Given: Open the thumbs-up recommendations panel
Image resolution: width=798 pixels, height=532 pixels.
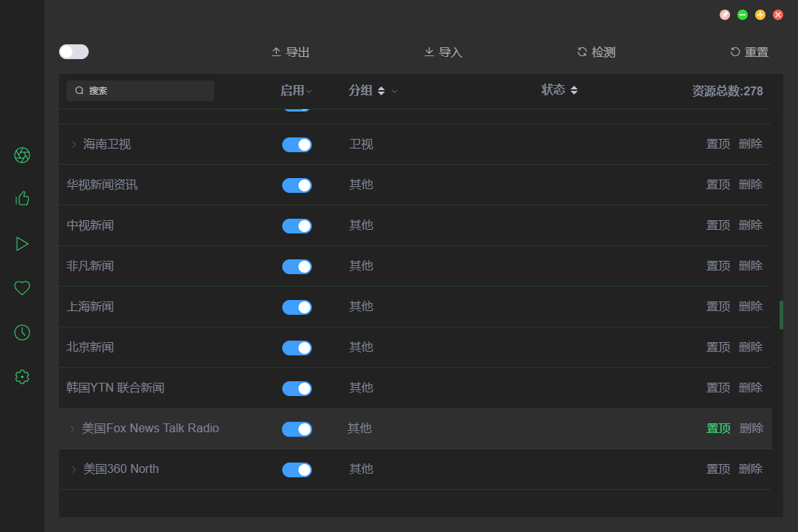Looking at the screenshot, I should [x=21, y=198].
